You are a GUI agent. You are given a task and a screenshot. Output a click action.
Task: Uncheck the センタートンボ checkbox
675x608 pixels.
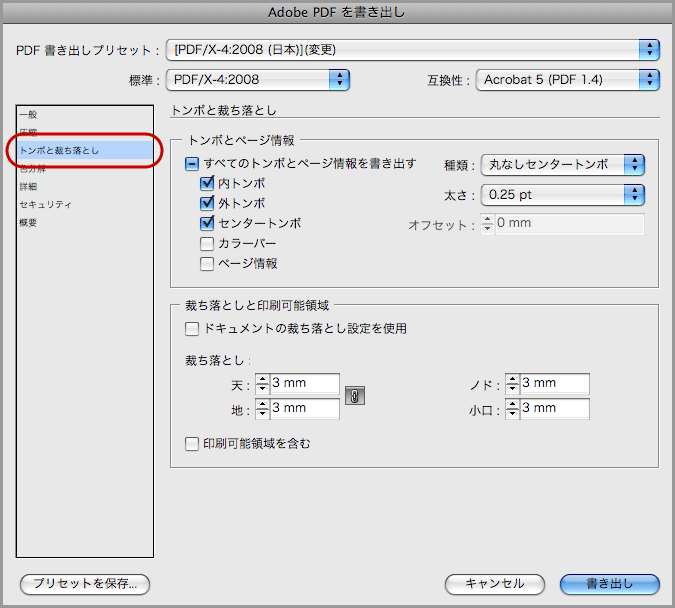pos(207,223)
